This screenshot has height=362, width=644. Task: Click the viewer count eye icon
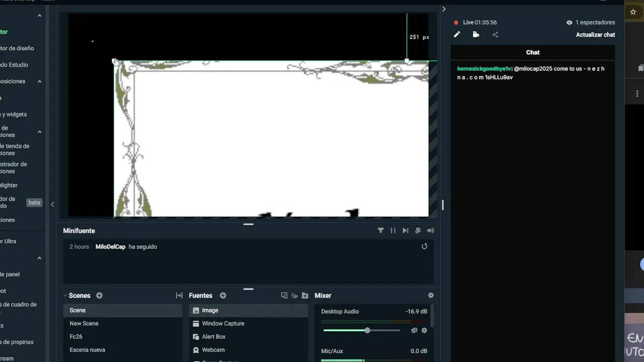(569, 23)
